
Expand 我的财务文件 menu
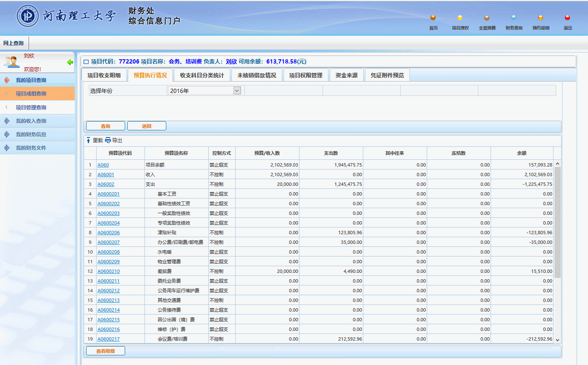37,148
